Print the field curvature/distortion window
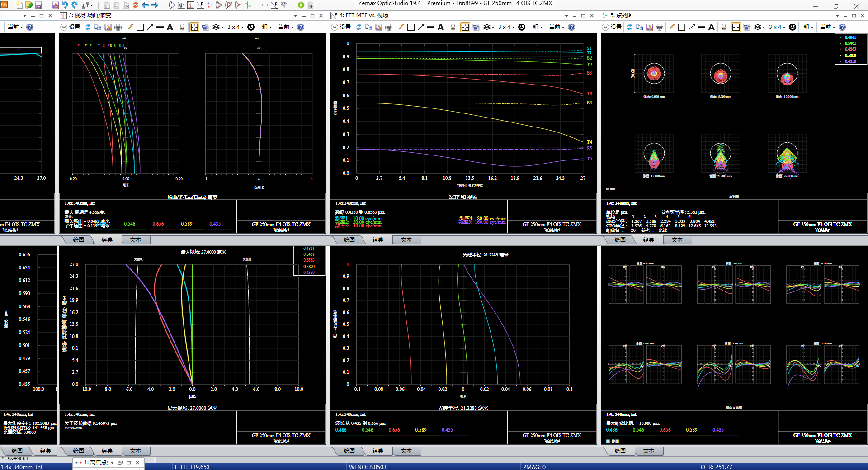 click(118, 27)
